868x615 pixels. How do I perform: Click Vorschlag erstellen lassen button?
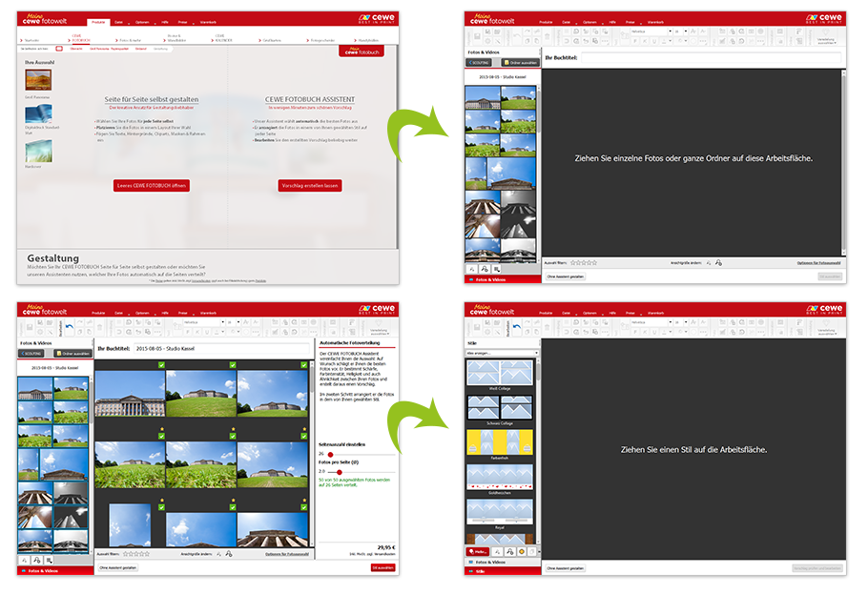coord(310,185)
